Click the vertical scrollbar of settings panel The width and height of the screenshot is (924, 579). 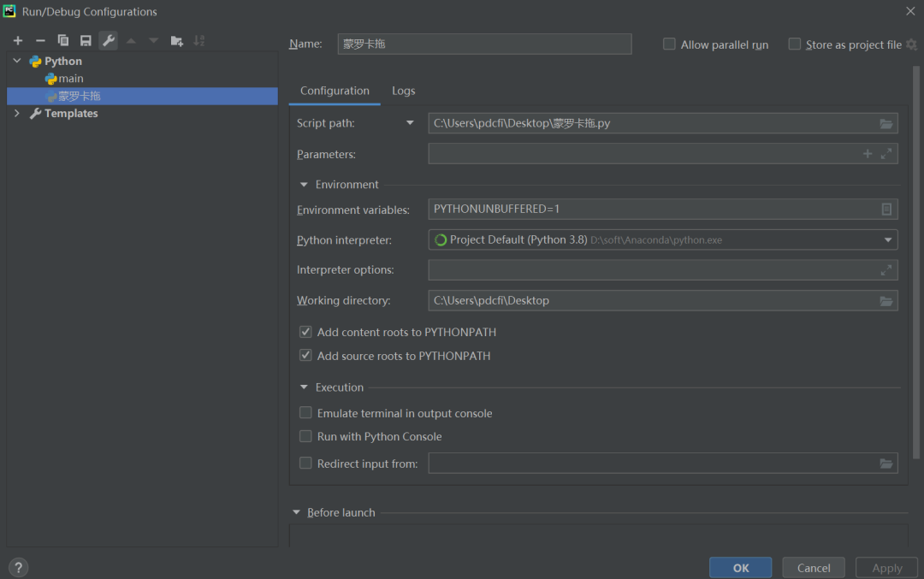(x=915, y=262)
